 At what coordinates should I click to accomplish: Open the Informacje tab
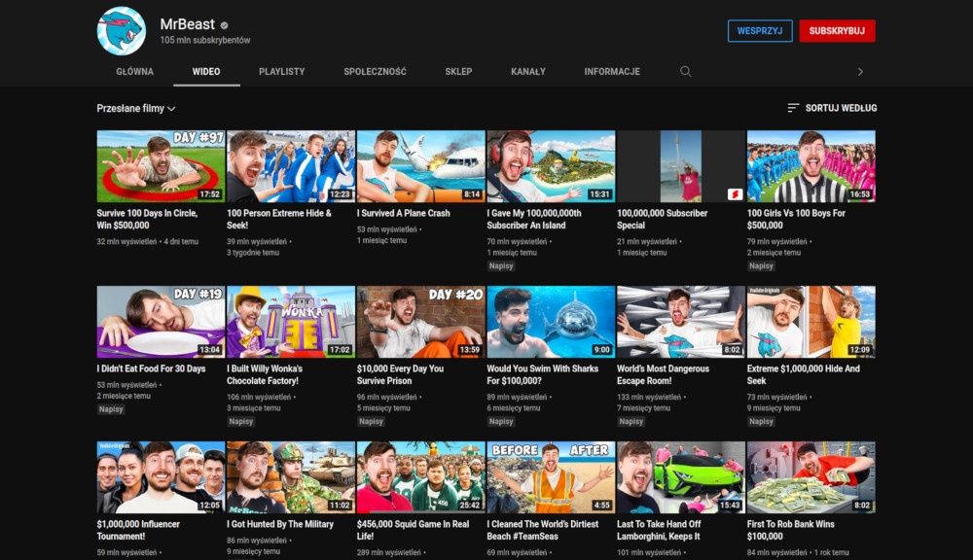[x=612, y=71]
